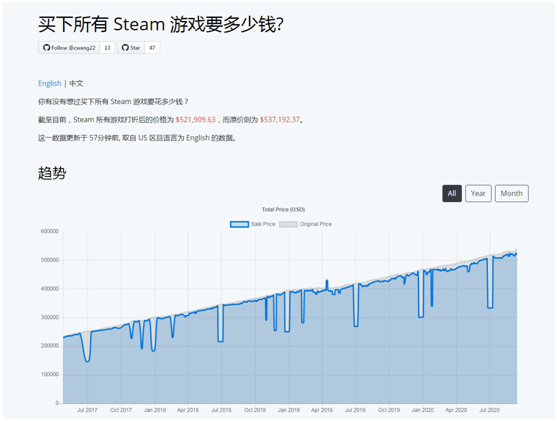Switch language to English
Viewport: 557px width, 421px height.
coord(50,83)
